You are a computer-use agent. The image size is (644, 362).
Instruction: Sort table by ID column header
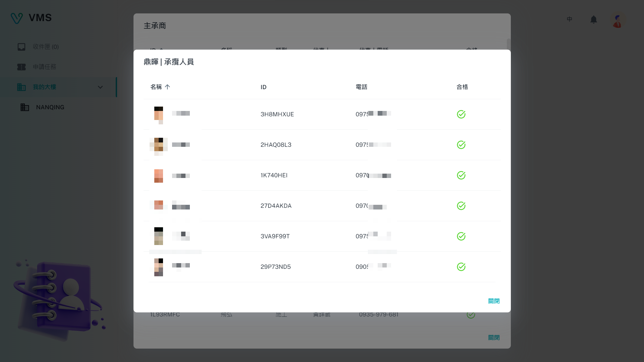(x=263, y=87)
